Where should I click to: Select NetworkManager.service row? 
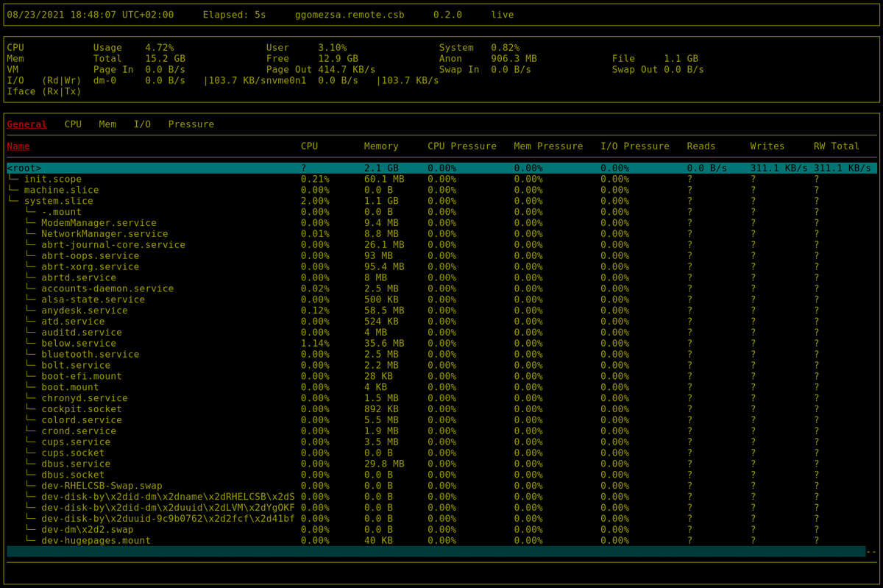click(x=441, y=234)
